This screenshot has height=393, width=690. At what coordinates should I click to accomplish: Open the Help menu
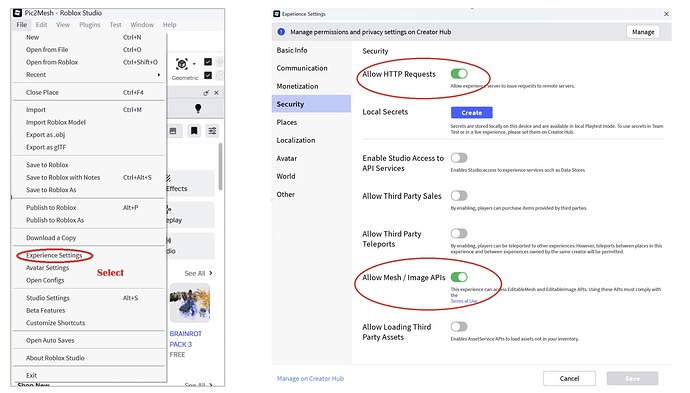tap(169, 25)
